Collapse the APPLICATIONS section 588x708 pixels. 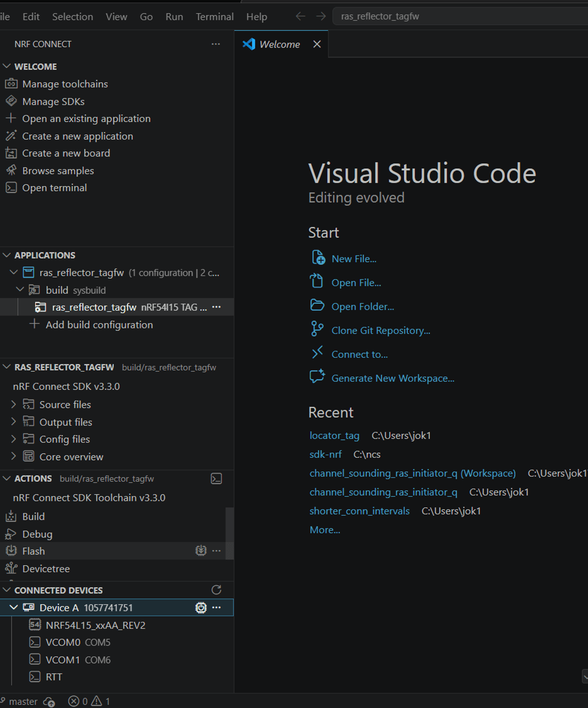(x=7, y=255)
